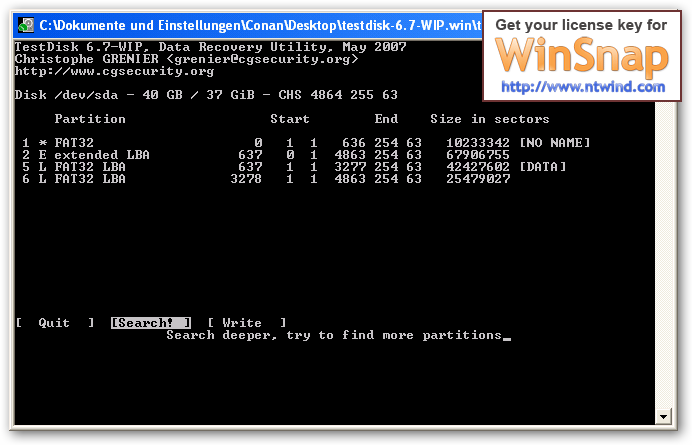Screen dimensions: 692x445
Task: Click the 'Size in sectors' column header
Action: [x=490, y=119]
